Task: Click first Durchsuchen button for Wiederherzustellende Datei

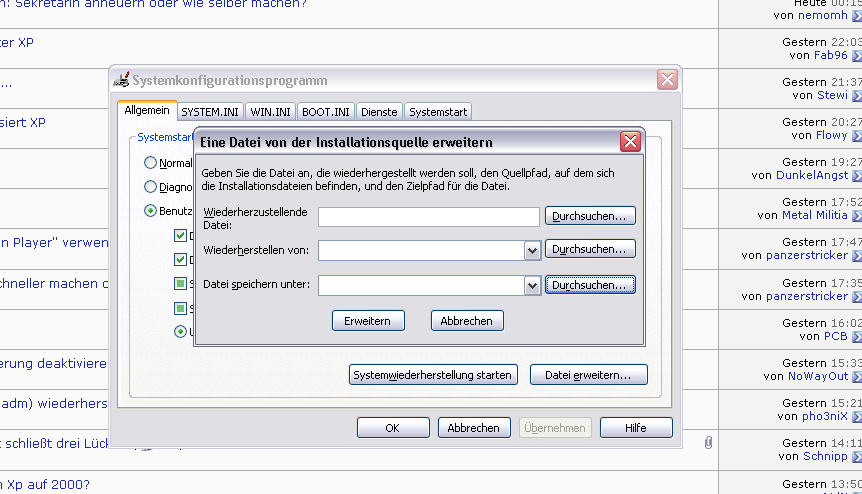Action: (x=590, y=216)
